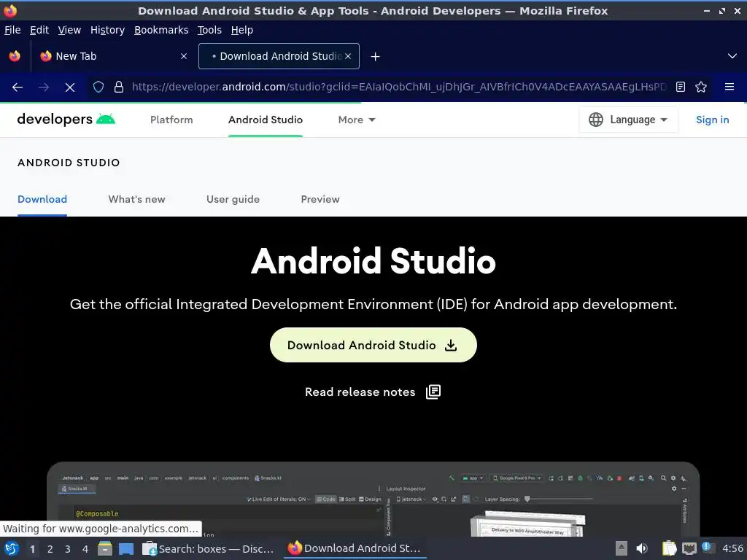Viewport: 747px width, 560px height.
Task: Open a new tab with plus button
Action: click(376, 57)
